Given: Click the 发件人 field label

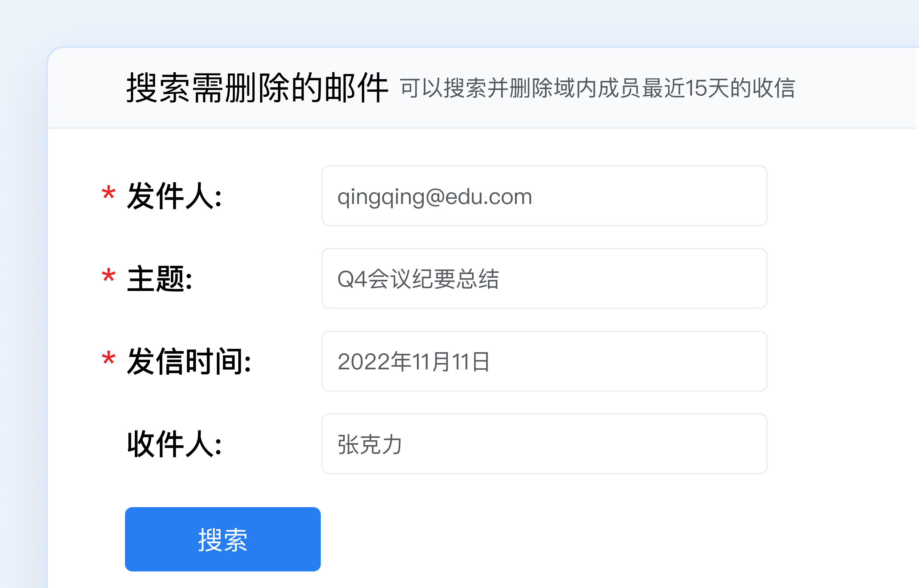Looking at the screenshot, I should pyautogui.click(x=174, y=196).
